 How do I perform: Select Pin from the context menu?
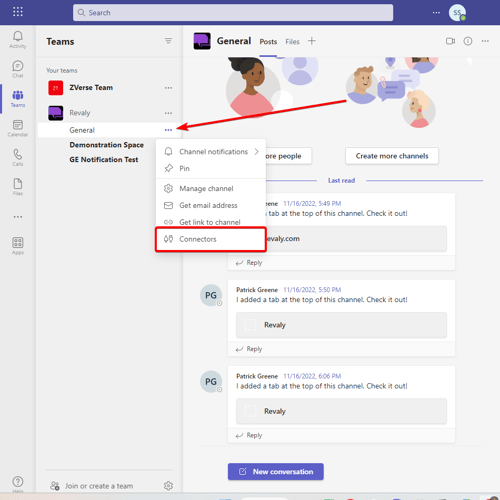(x=211, y=168)
